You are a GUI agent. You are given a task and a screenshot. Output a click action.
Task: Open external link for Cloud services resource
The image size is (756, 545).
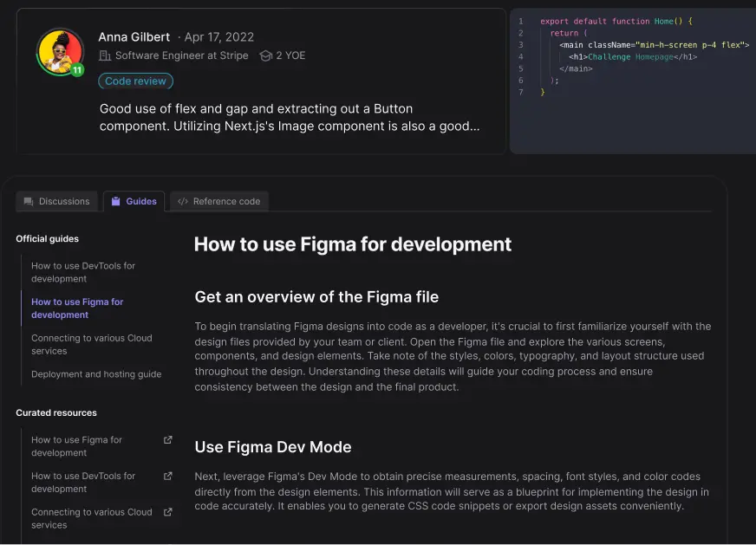(166, 512)
